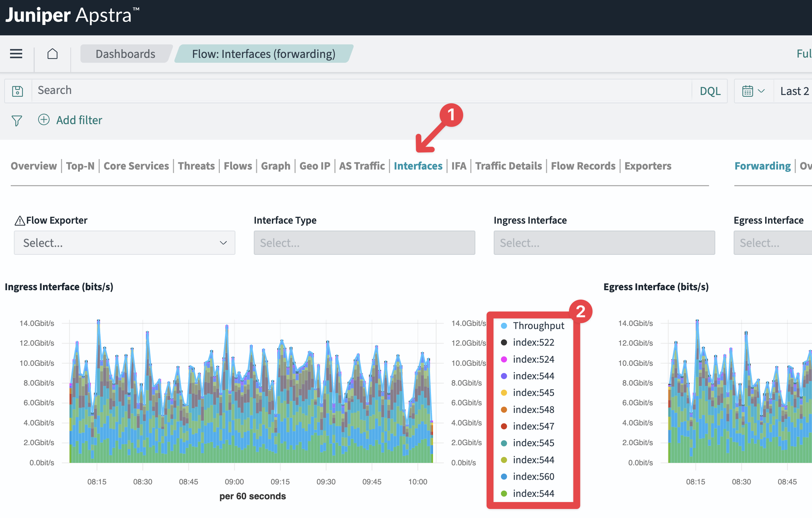Click the Flow Exporter warning triangle icon
The width and height of the screenshot is (812, 518).
tap(20, 221)
